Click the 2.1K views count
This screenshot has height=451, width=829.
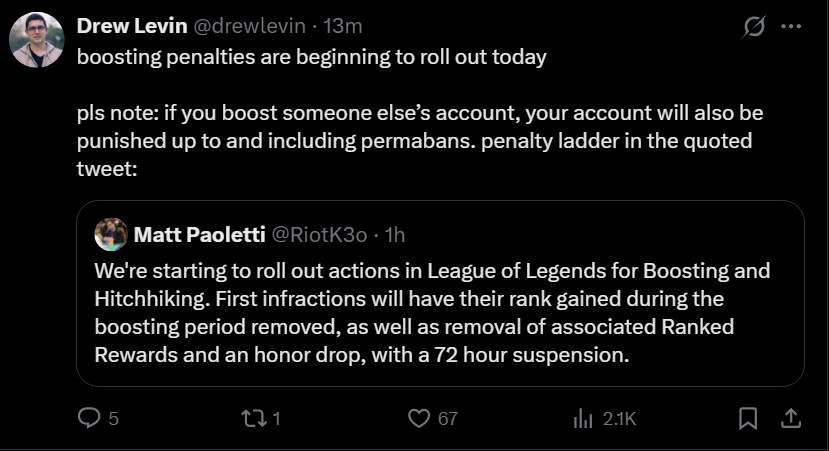619,419
